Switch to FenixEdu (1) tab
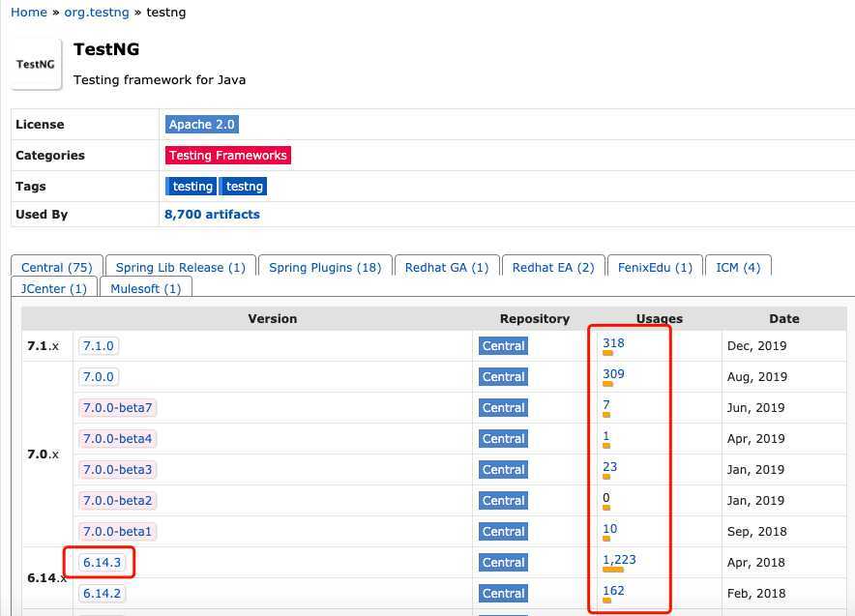855x616 pixels. [655, 267]
